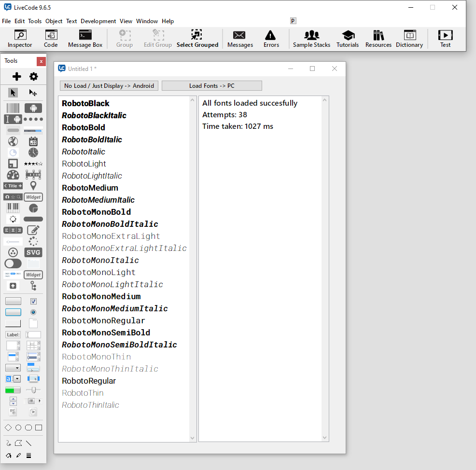Choose the slider control in Tools

click(x=33, y=390)
